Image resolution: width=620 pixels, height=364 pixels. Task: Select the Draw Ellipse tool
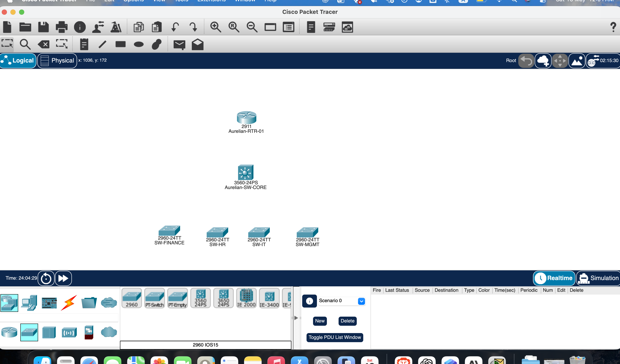click(139, 45)
